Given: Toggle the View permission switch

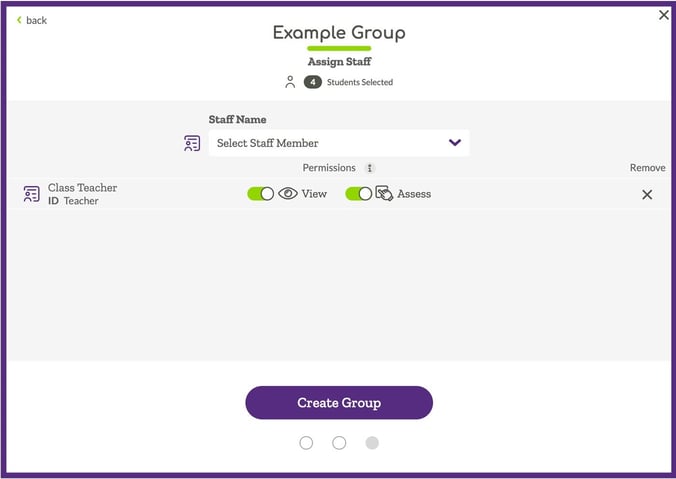Looking at the screenshot, I should point(260,194).
